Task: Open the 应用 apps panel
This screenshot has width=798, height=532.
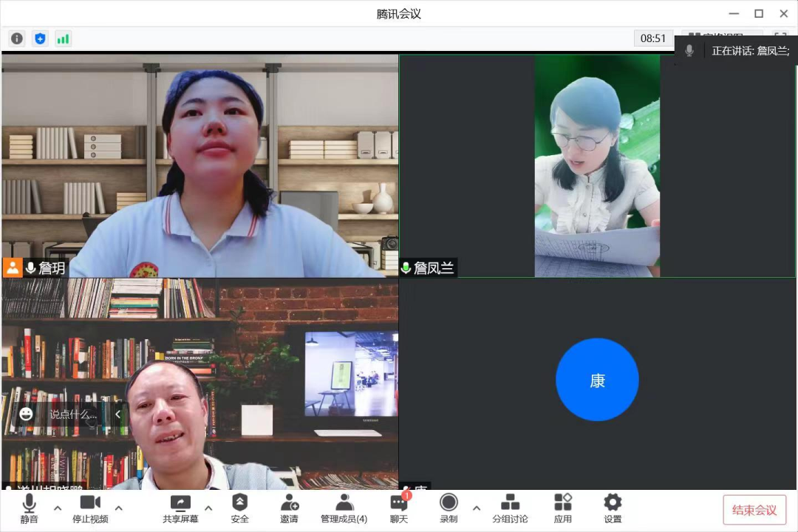Action: [x=563, y=508]
